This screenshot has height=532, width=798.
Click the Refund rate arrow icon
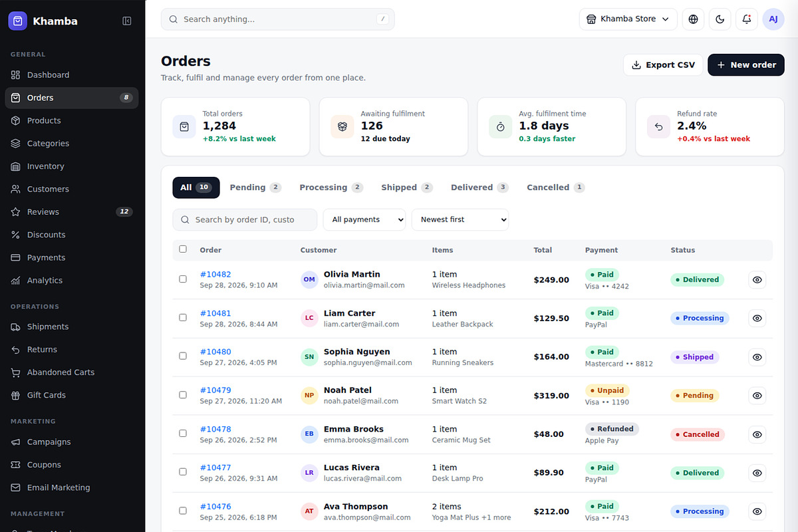click(x=659, y=126)
